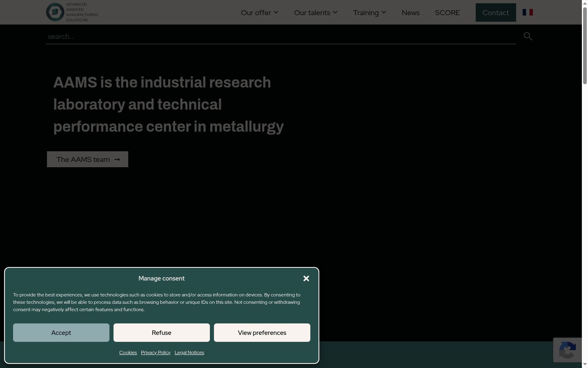
Task: Refuse cookie consent
Action: point(162,333)
